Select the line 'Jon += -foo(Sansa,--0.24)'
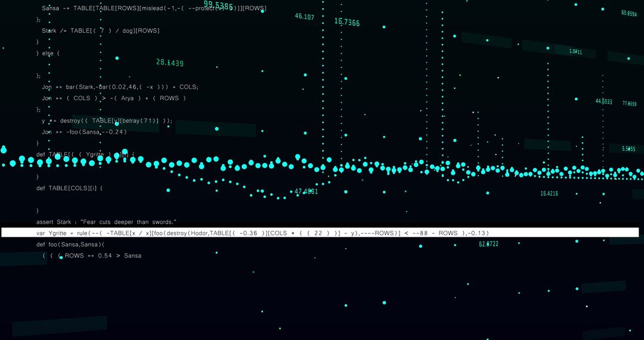 [84, 132]
